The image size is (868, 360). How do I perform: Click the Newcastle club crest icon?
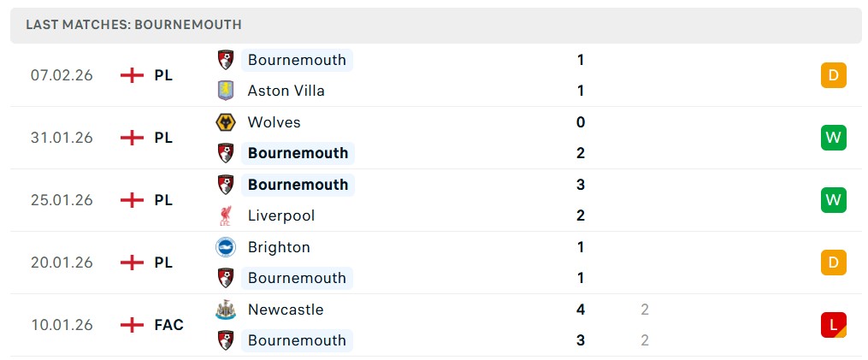[x=226, y=310]
